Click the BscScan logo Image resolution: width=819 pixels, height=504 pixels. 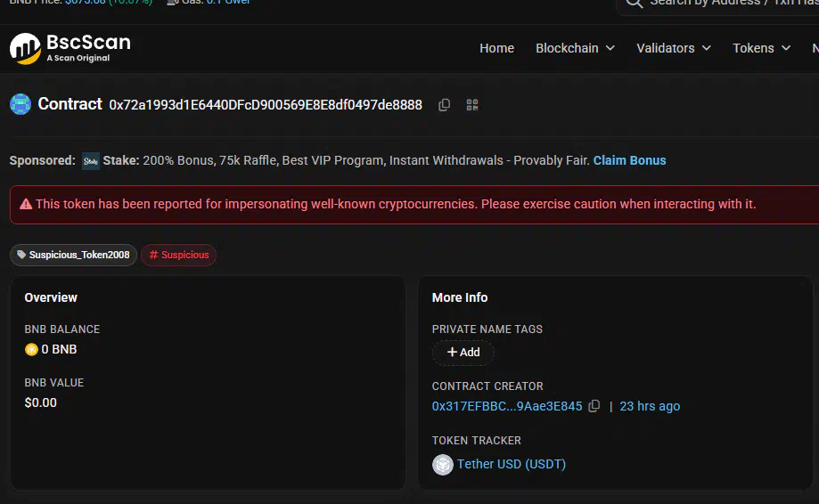(70, 47)
